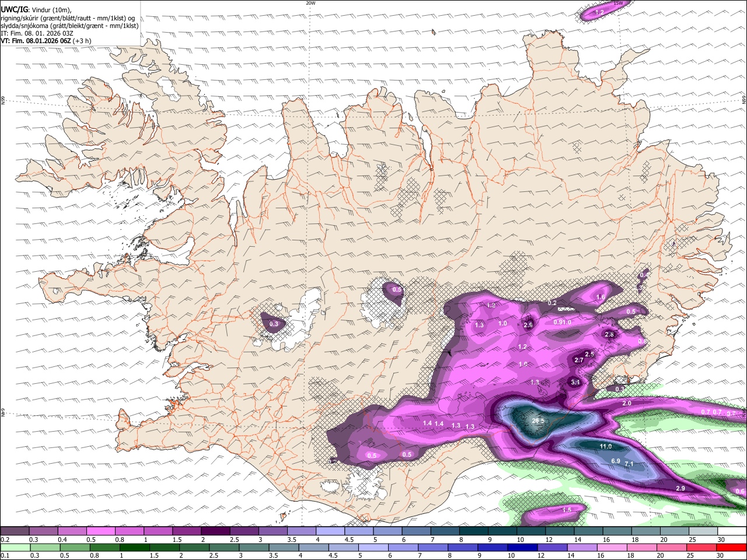Image resolution: width=747 pixels, height=560 pixels.
Task: Click the 'slydda/snjókoma' legend description line
Action: [x=69, y=26]
